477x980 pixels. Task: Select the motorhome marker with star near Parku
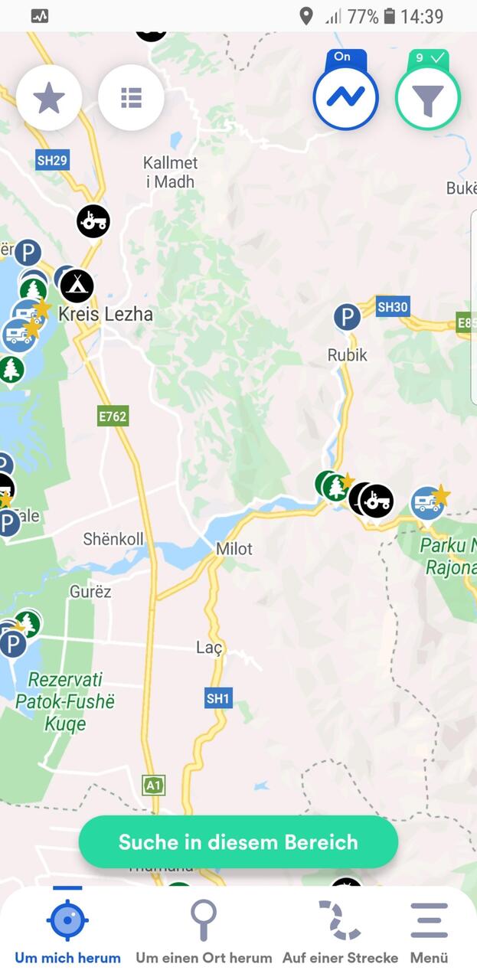(428, 503)
